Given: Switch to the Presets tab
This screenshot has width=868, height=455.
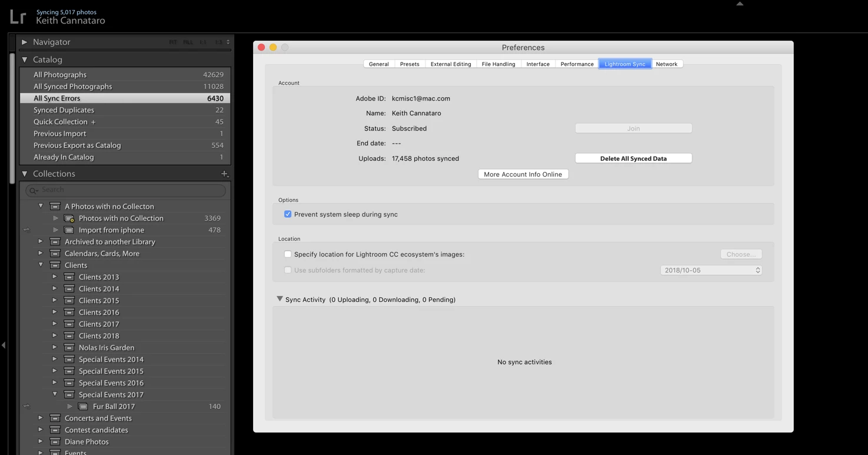Looking at the screenshot, I should [410, 64].
